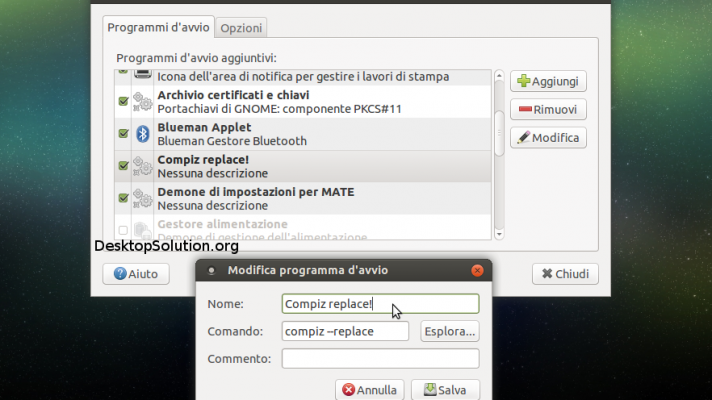Viewport: 712px width, 400px height.
Task: Switch to the Opzioni tab
Action: pos(241,28)
